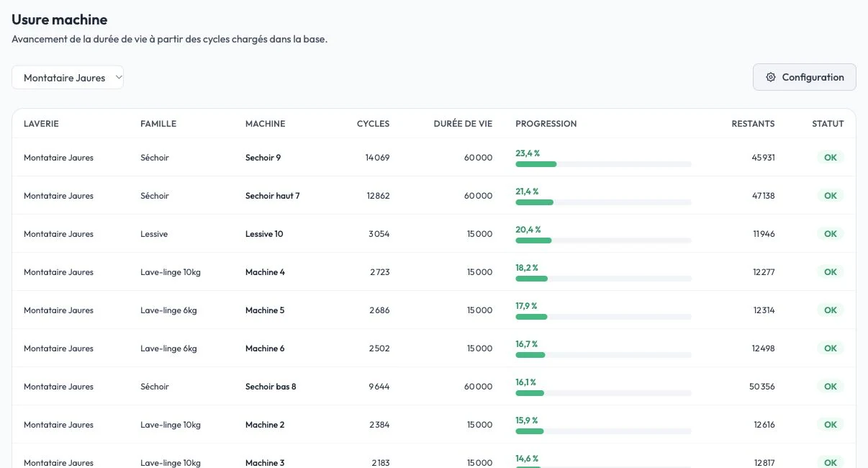The height and width of the screenshot is (468, 868).
Task: Click the PROGRESSION column header
Action: (x=546, y=124)
